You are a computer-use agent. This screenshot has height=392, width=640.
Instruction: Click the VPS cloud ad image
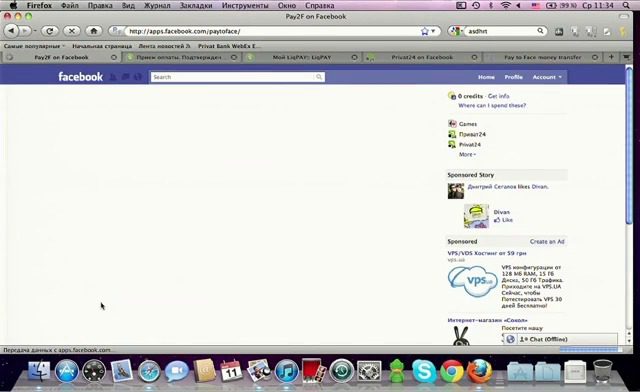pyautogui.click(x=472, y=281)
